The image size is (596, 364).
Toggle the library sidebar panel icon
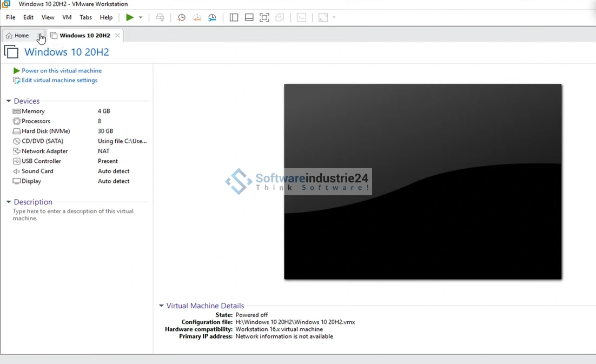click(x=234, y=17)
